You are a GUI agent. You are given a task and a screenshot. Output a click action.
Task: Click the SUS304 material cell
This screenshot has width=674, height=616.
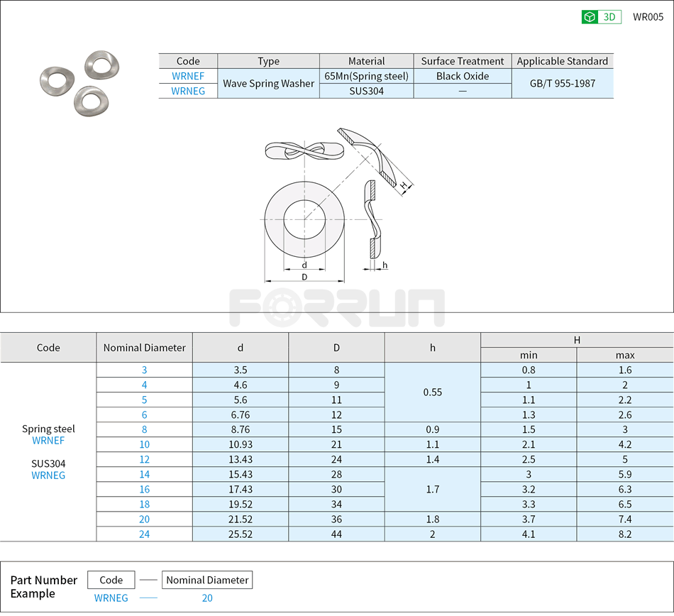coord(367,91)
